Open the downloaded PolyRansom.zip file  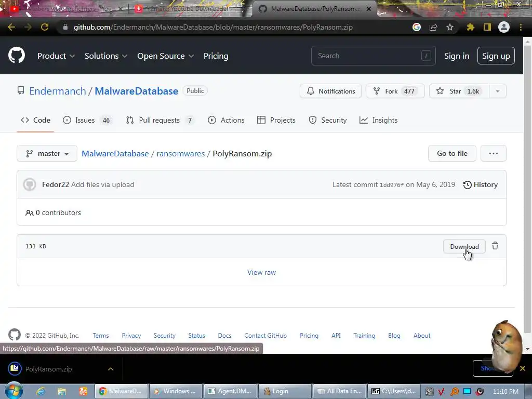[x=48, y=369]
